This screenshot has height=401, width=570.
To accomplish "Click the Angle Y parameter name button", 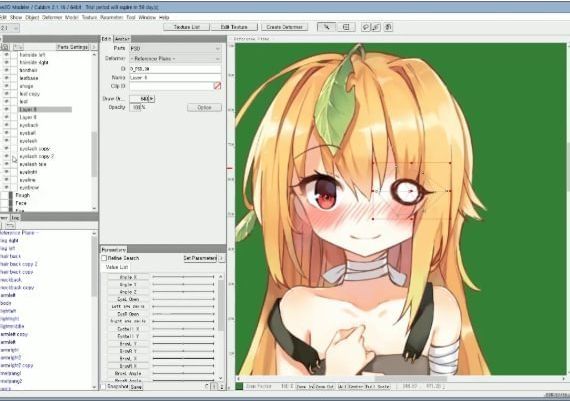I will click(x=128, y=285).
